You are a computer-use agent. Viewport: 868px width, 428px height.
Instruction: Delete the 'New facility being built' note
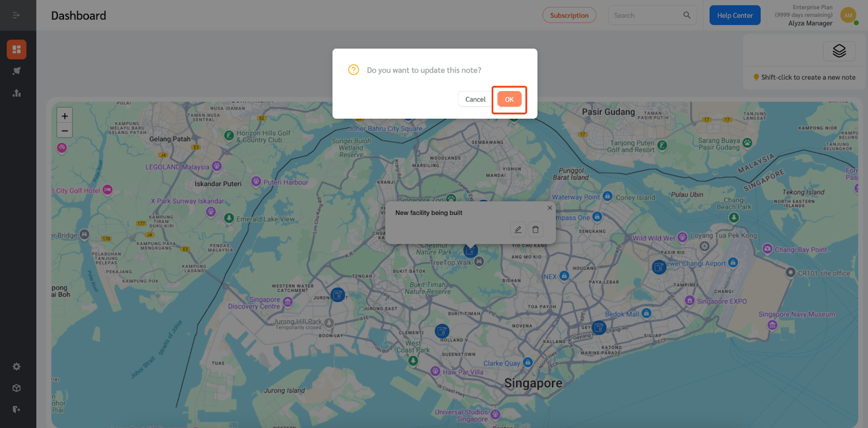[535, 229]
